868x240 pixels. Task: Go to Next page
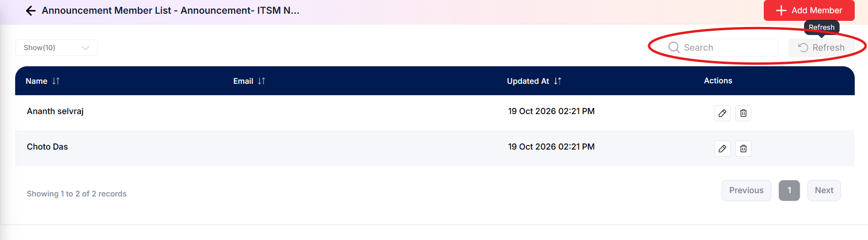(x=824, y=190)
